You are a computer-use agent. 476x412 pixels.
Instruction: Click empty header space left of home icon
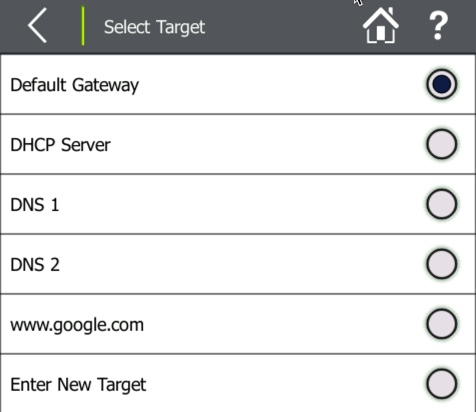coord(283,27)
